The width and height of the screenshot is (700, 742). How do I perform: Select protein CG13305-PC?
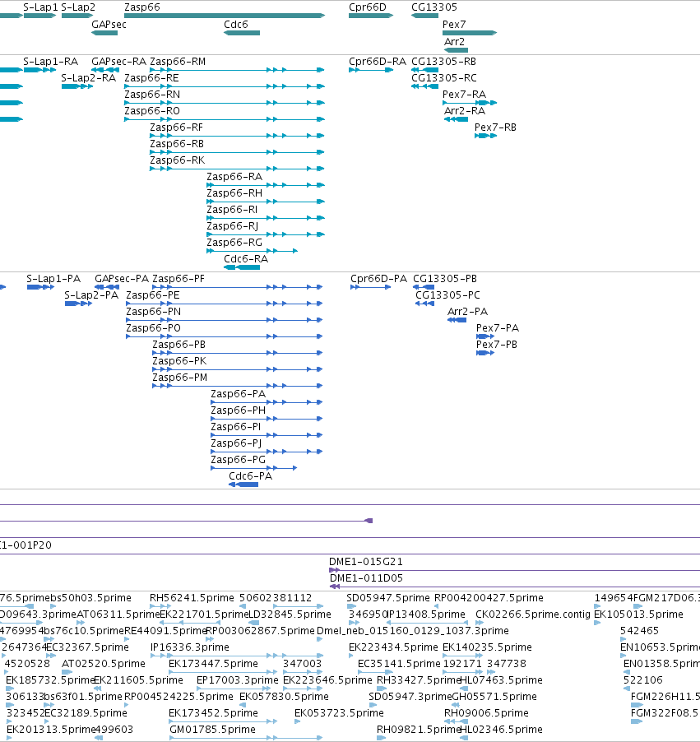(x=447, y=295)
